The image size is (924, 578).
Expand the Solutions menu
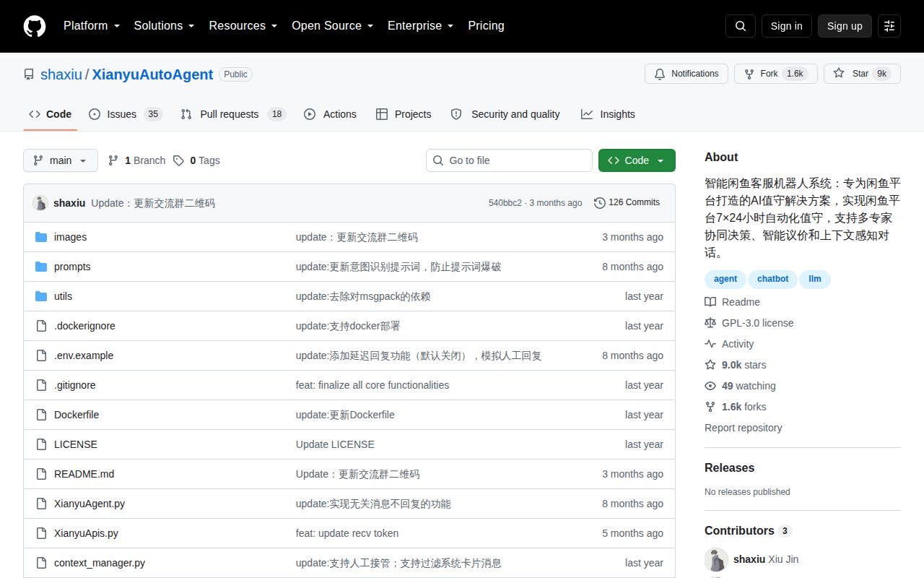click(164, 26)
